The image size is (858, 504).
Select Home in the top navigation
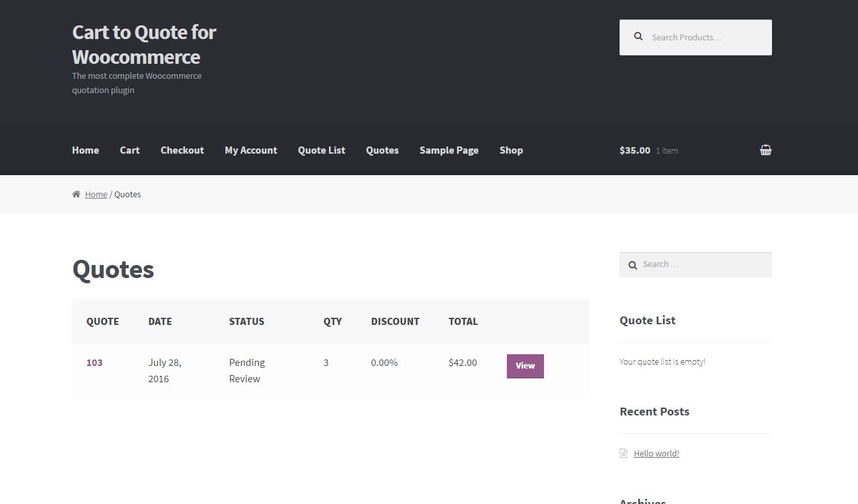click(x=85, y=150)
